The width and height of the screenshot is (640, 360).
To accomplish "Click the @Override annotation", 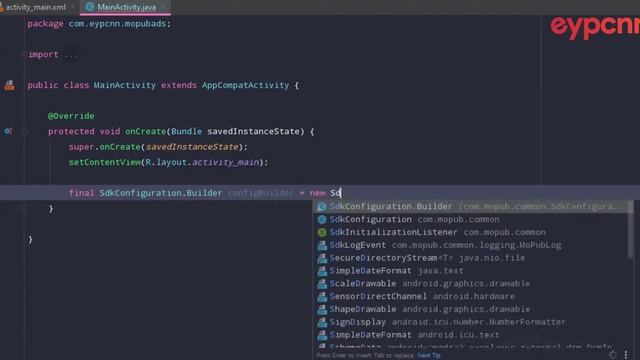I will [71, 116].
